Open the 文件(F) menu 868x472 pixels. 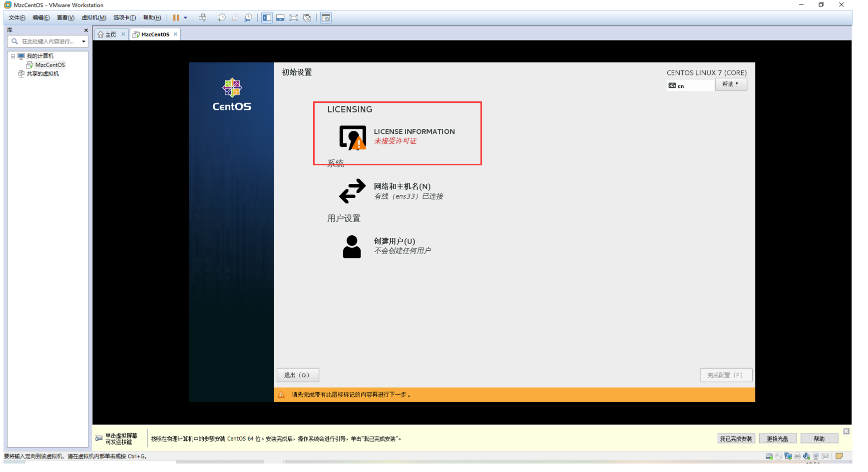[x=16, y=17]
